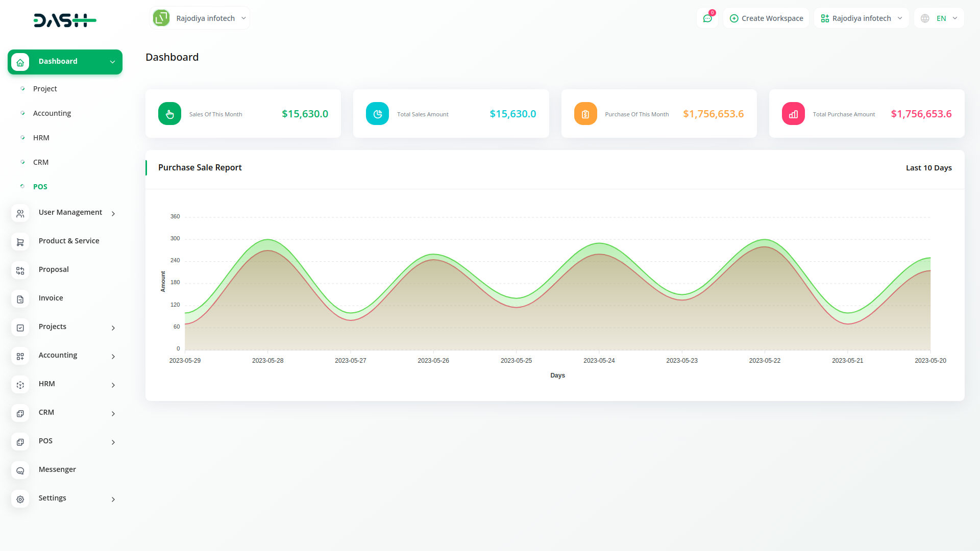Click the User Management icon
This screenshot has height=551, width=980.
20,213
